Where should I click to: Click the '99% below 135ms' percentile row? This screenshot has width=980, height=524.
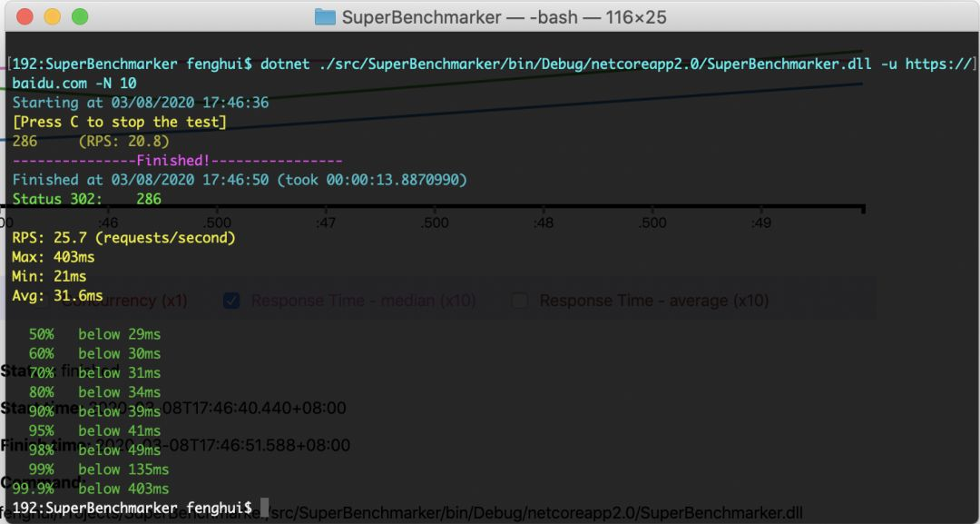click(99, 470)
